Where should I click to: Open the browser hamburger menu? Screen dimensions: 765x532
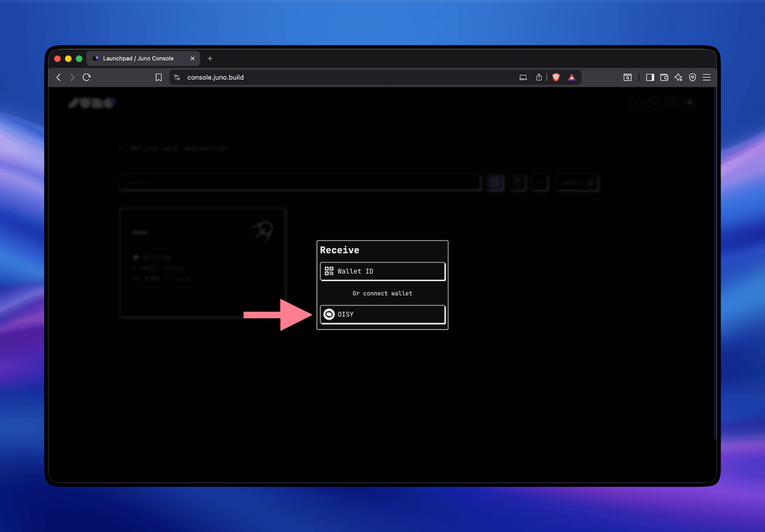707,77
